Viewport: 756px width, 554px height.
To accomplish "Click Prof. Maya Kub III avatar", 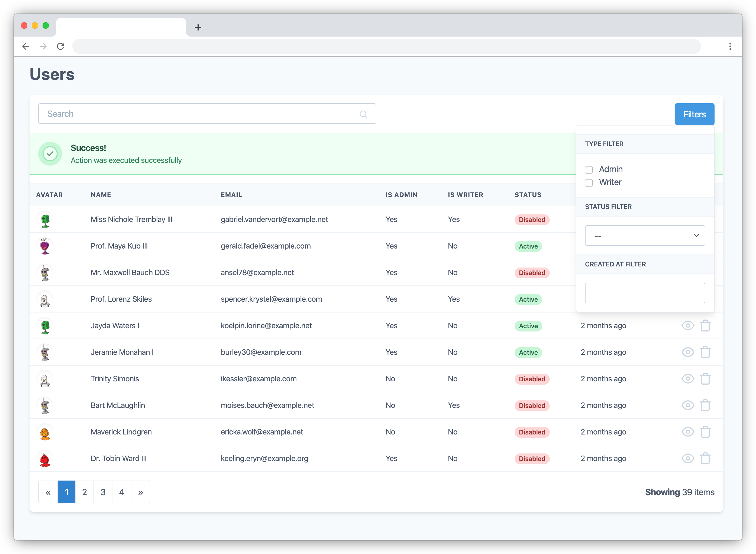I will [45, 246].
